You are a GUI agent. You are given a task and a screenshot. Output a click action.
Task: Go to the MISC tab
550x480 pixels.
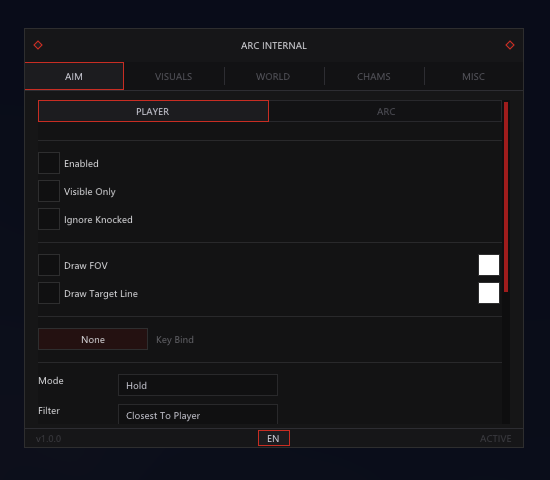point(474,76)
